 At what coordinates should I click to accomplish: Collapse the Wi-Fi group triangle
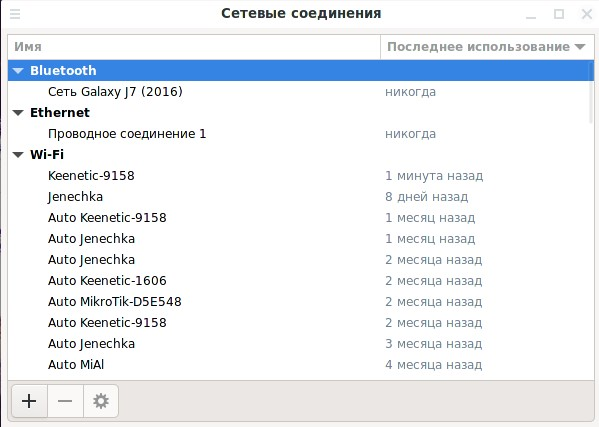(x=18, y=155)
